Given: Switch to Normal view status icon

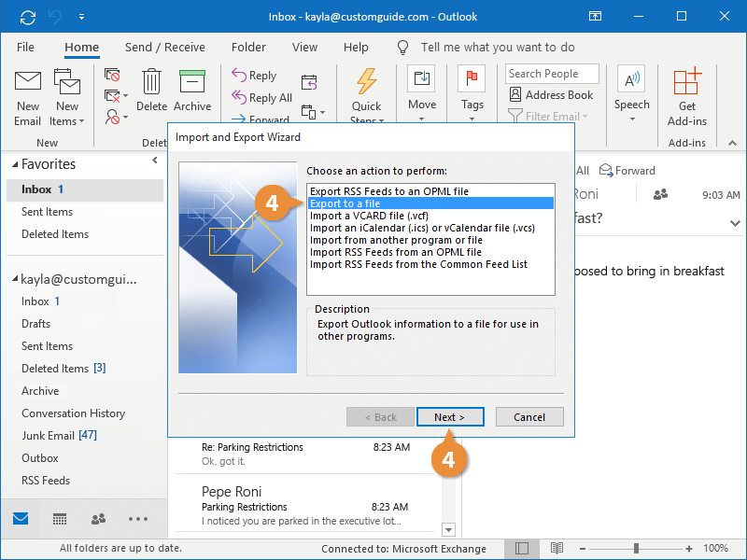Looking at the screenshot, I should click(x=522, y=549).
